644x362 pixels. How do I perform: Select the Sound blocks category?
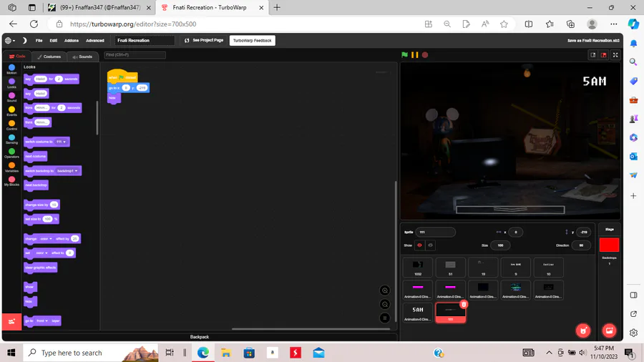pos(11,97)
